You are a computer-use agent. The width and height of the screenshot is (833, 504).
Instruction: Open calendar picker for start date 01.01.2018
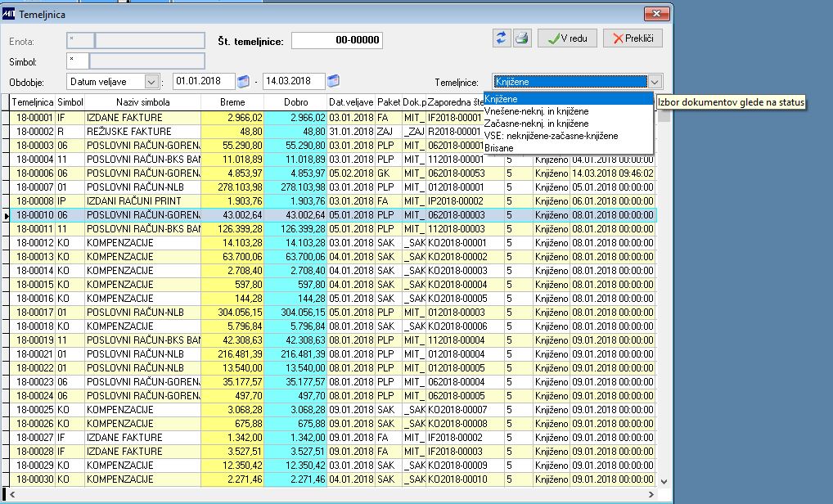coord(243,81)
